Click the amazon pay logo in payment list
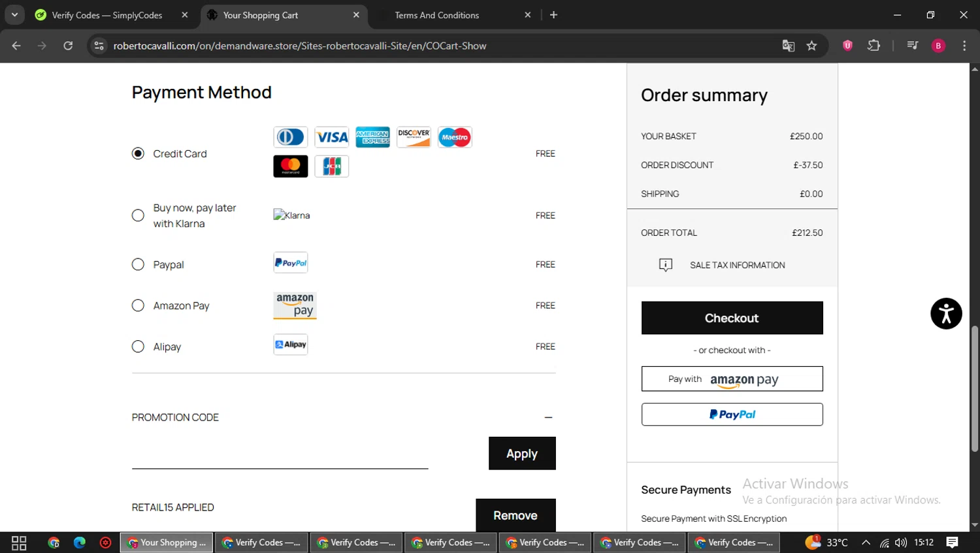The image size is (980, 553). tap(295, 306)
